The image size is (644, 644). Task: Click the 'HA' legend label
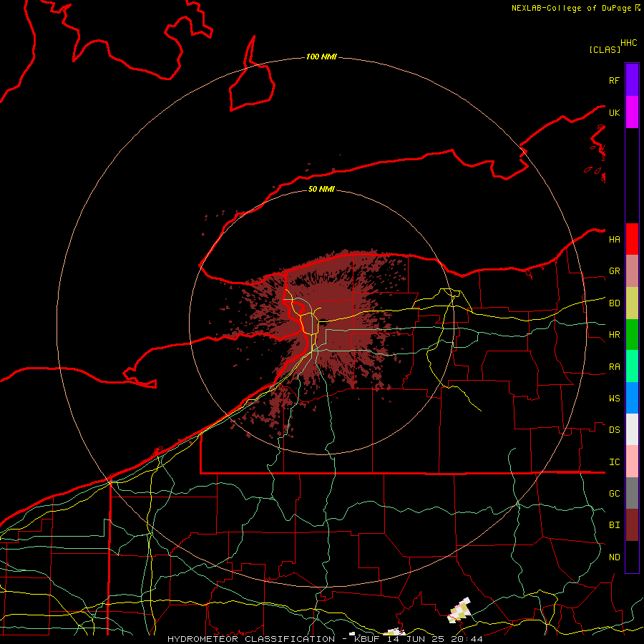614,240
